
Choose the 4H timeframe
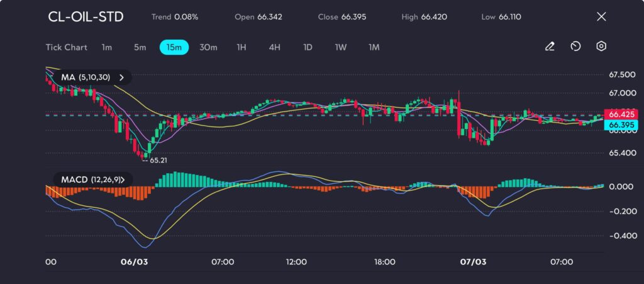(274, 47)
